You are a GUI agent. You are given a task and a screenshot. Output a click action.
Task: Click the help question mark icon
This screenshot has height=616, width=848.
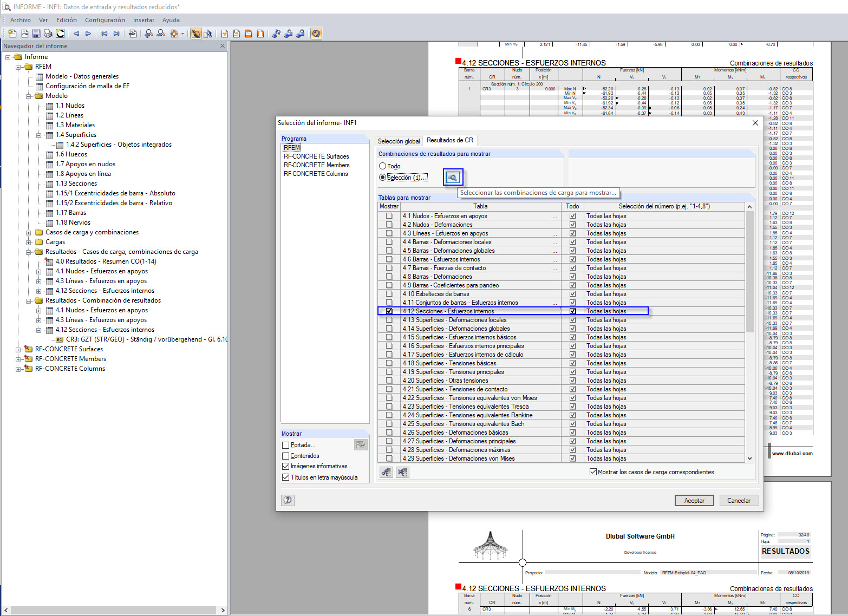[288, 500]
